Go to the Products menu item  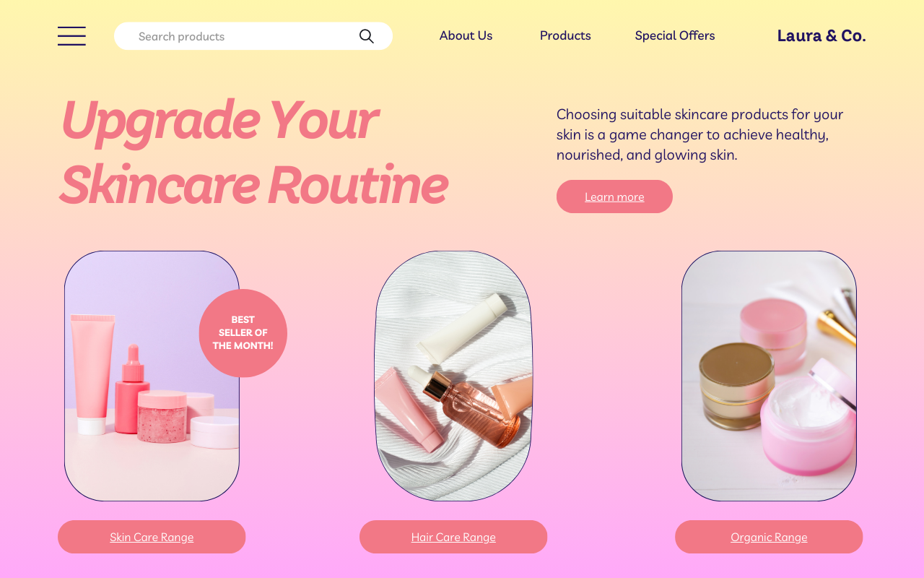point(565,35)
